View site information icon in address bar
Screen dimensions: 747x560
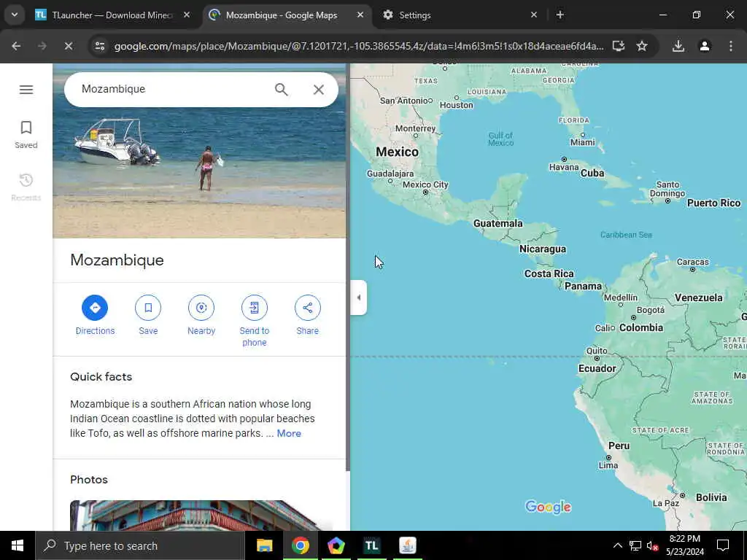[x=100, y=46]
